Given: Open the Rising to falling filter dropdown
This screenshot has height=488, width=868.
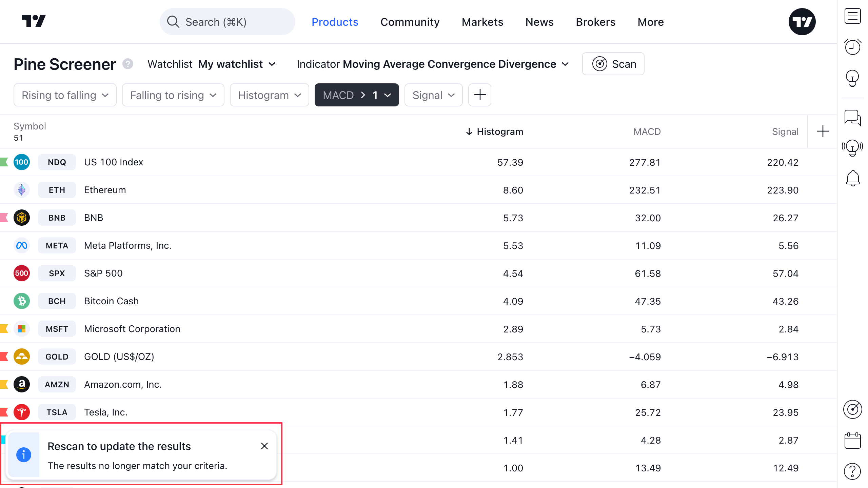Looking at the screenshot, I should coord(65,95).
